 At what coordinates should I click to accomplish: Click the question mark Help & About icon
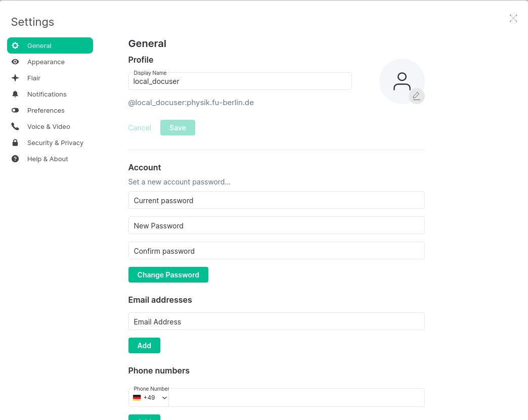pyautogui.click(x=15, y=159)
